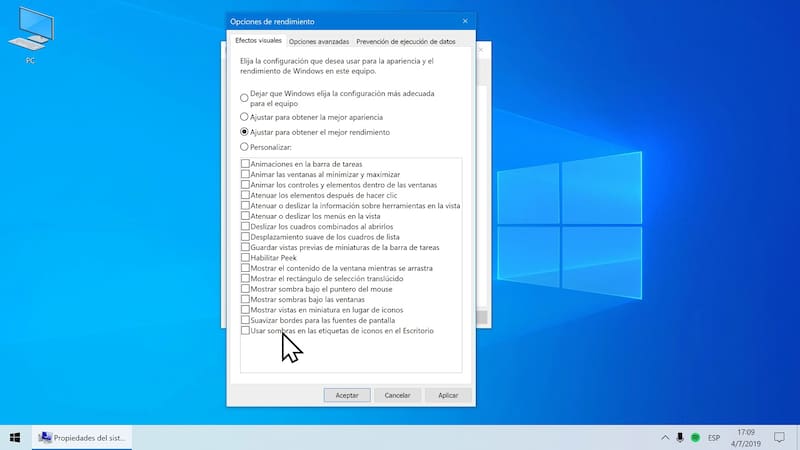The image size is (800, 450).
Task: Click the Cancelar button
Action: (397, 395)
